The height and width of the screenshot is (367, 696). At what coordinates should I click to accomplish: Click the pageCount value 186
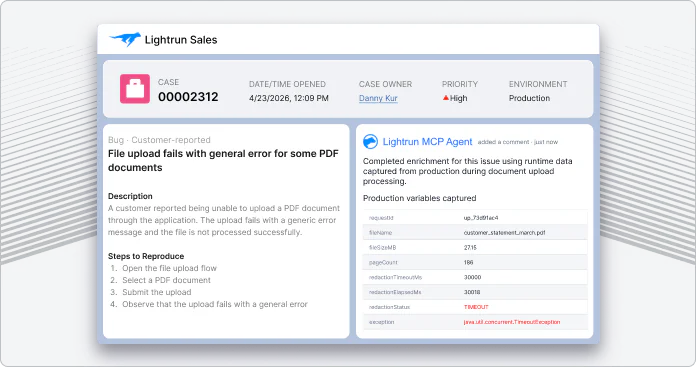pyautogui.click(x=468, y=262)
